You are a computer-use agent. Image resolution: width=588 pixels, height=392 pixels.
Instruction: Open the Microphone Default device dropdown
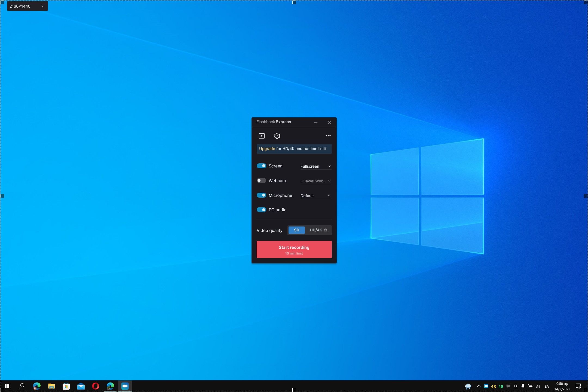(316, 195)
